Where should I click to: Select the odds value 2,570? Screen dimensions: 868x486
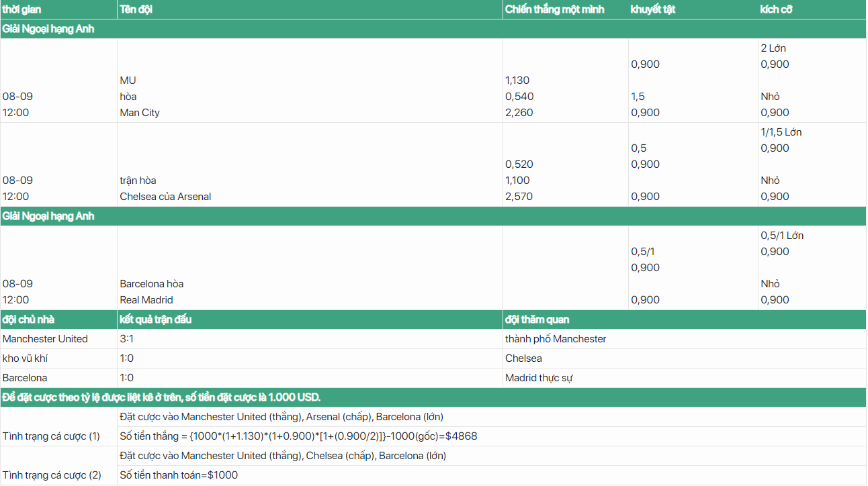(x=519, y=197)
